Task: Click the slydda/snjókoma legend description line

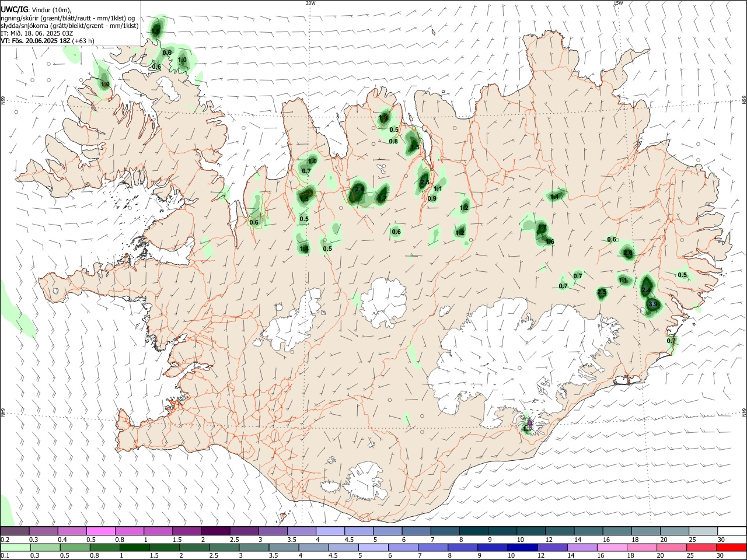Action: [69, 26]
